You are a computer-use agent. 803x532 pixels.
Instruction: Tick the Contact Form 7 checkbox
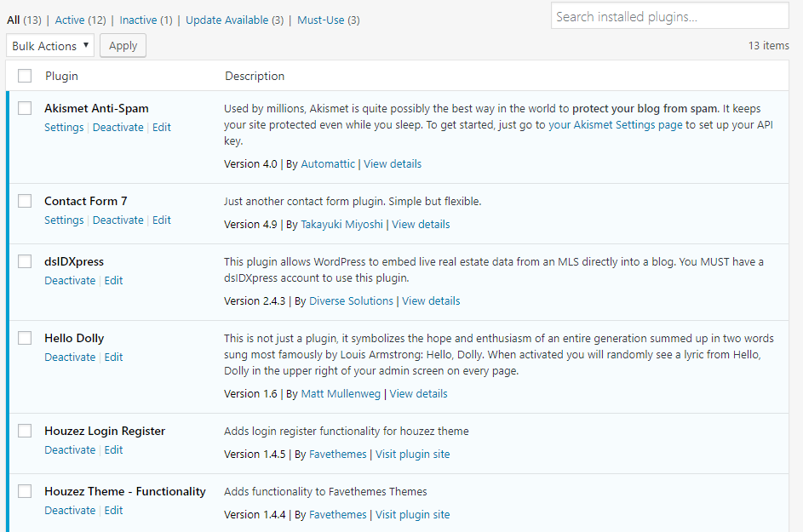[25, 201]
